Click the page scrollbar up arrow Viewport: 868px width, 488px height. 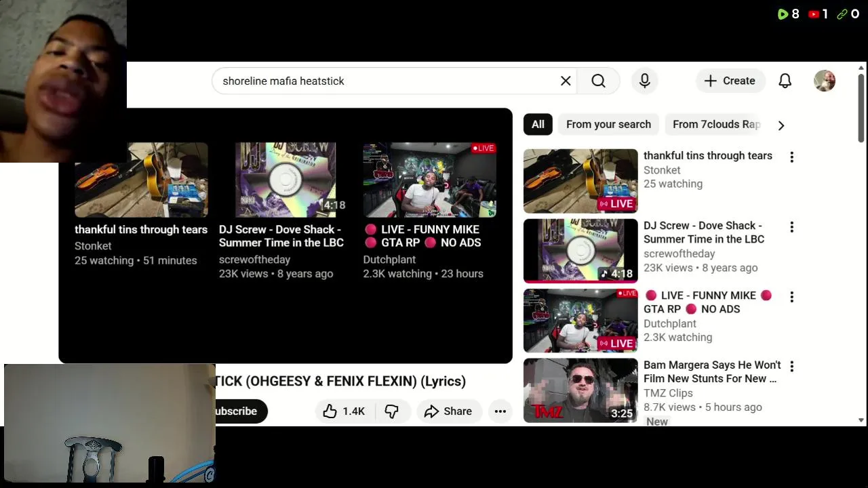(x=861, y=67)
